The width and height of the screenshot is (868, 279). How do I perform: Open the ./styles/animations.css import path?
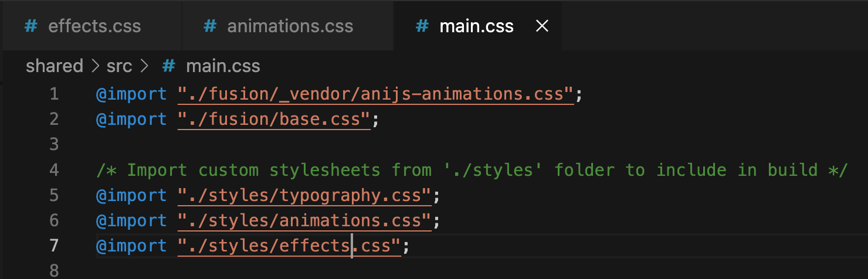coord(304,221)
